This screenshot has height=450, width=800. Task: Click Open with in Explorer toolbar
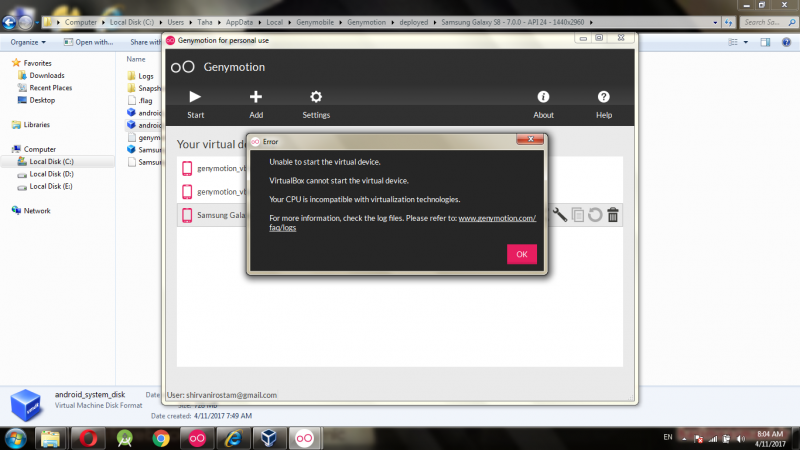point(94,42)
